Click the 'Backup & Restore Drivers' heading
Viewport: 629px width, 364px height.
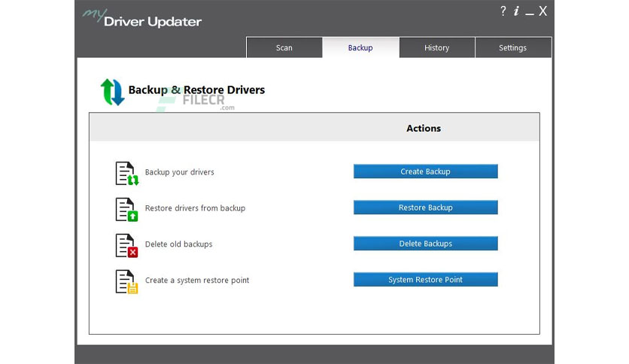tap(196, 89)
